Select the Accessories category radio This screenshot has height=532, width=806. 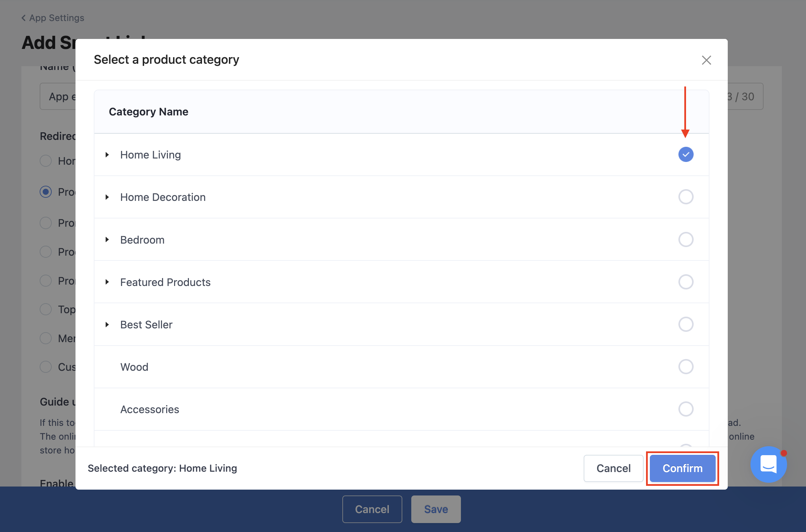686,409
